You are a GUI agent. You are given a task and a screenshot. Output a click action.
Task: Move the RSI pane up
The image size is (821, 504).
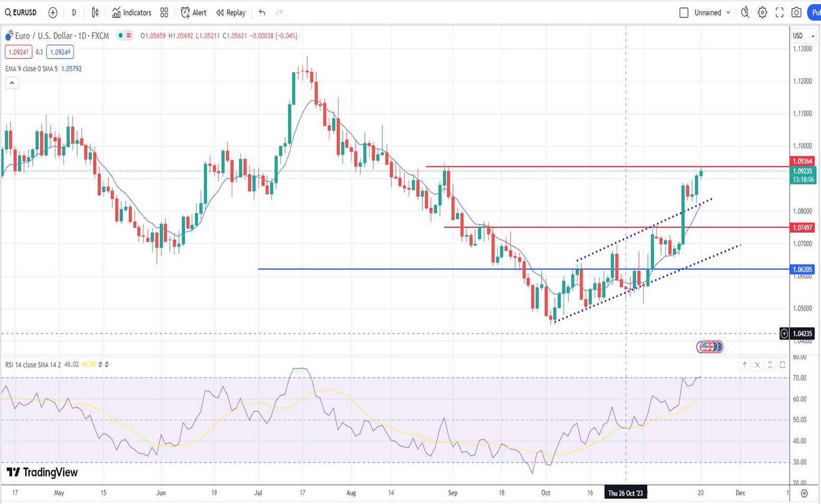pos(744,365)
